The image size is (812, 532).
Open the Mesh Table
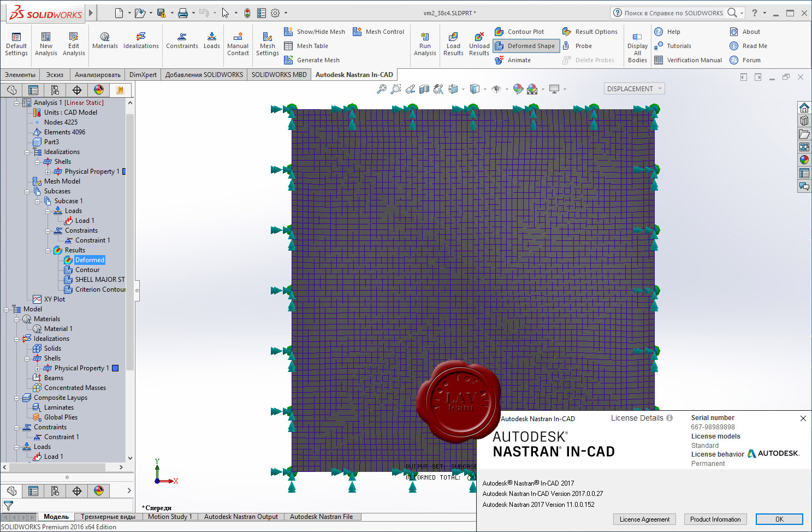(x=306, y=46)
